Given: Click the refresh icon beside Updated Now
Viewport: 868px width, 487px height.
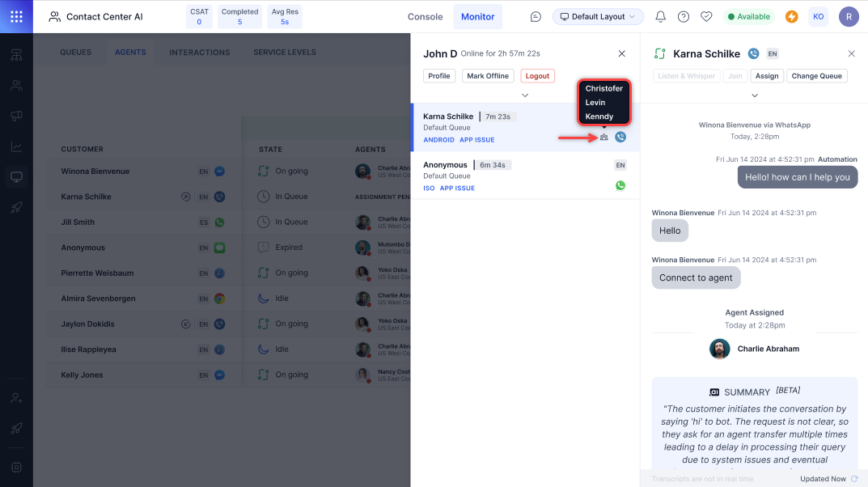Looking at the screenshot, I should (x=854, y=479).
